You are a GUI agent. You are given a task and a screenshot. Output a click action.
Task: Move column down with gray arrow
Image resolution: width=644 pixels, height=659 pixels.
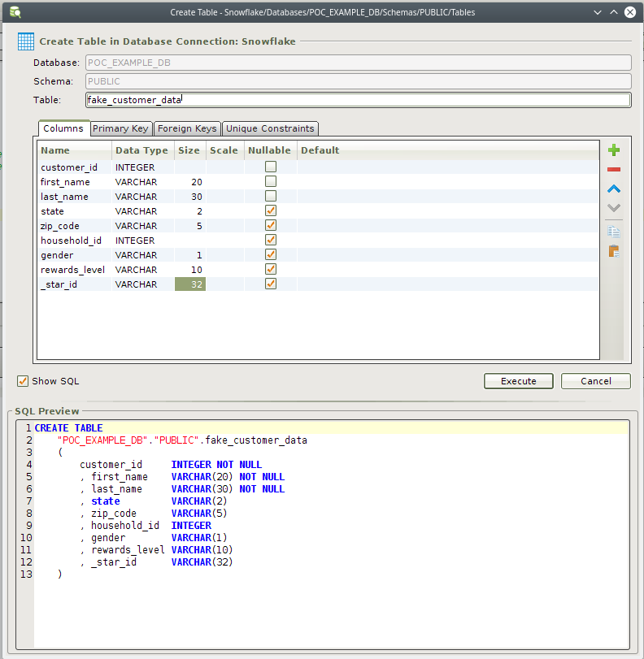click(x=614, y=208)
